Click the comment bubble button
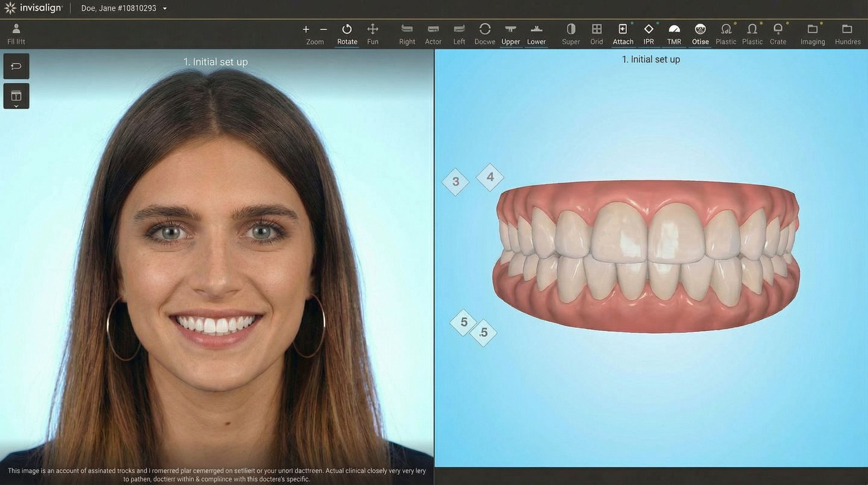 (16, 66)
